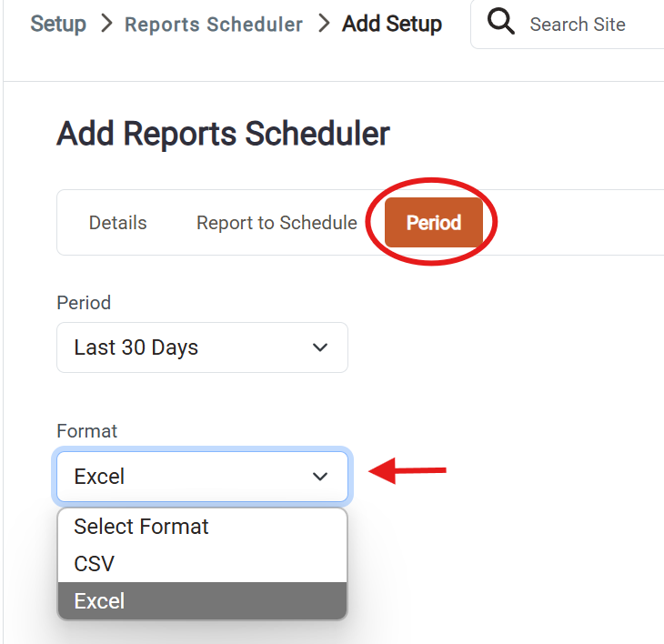Open the Last 30 Days period dropdown

[x=203, y=347]
